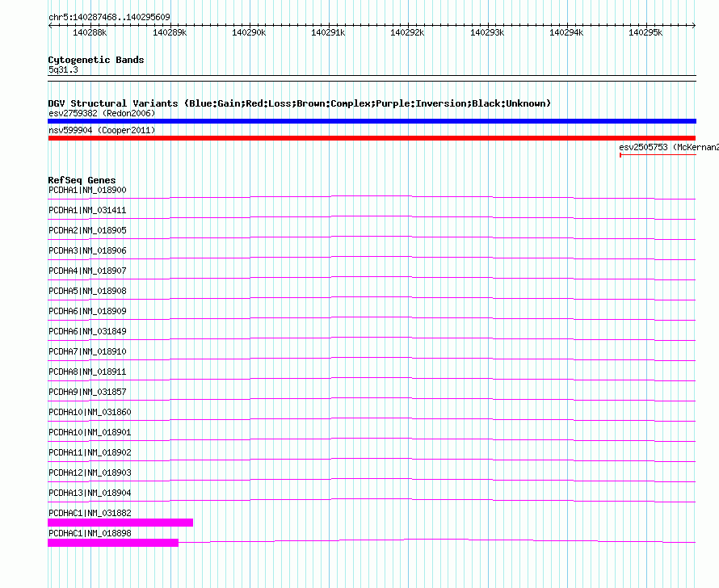Click the red loss bar for nsv599904
The image size is (719, 588).
click(x=372, y=138)
